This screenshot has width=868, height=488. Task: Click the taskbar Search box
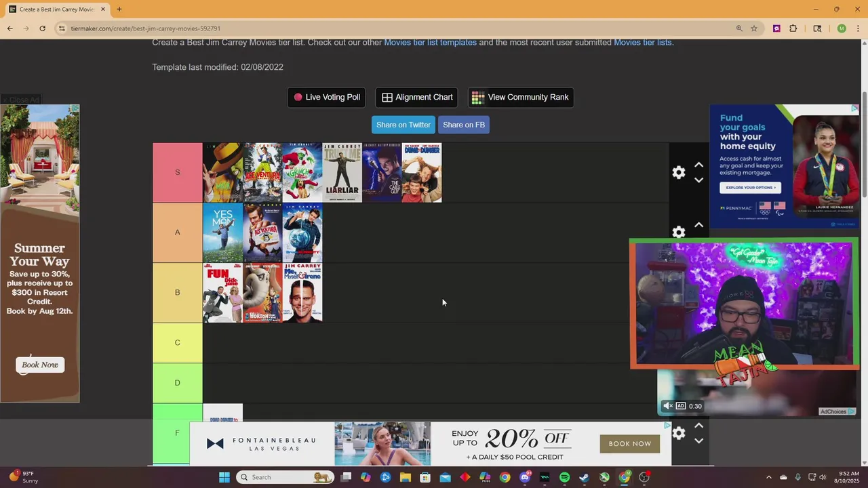click(x=285, y=477)
